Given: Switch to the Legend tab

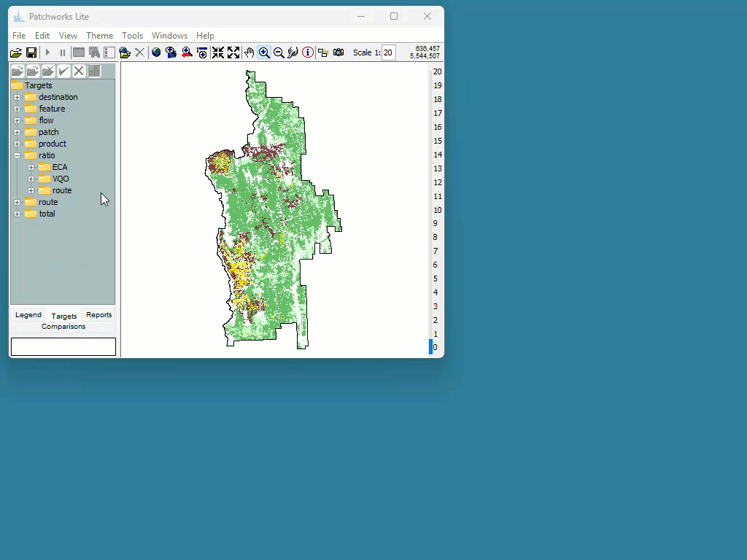Looking at the screenshot, I should 28,315.
